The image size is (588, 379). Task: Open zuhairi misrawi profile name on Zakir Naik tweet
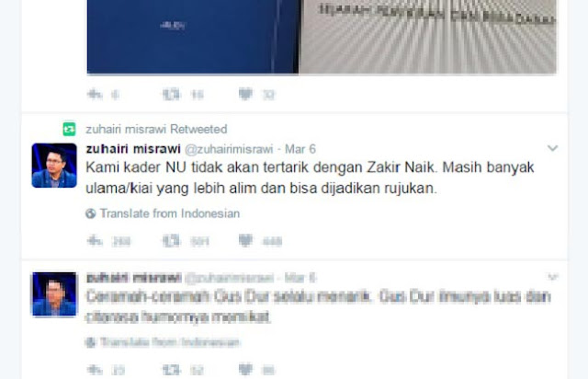[x=133, y=149]
